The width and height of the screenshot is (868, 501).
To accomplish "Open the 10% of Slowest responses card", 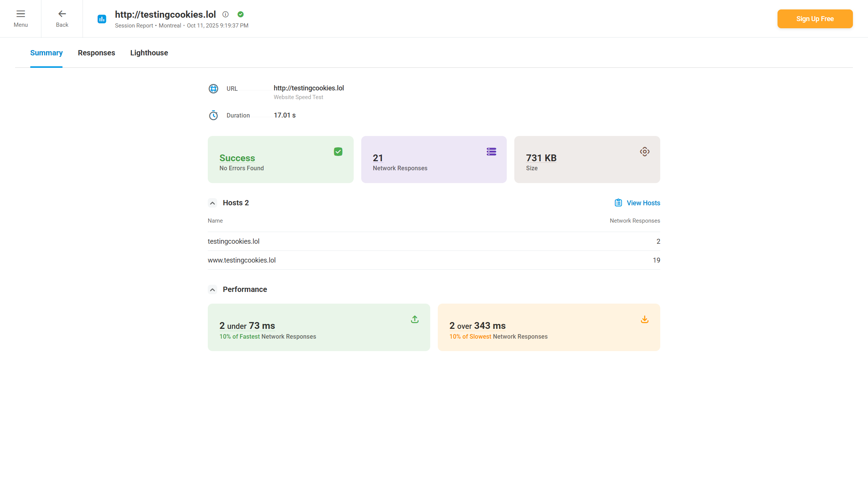I will tap(549, 327).
